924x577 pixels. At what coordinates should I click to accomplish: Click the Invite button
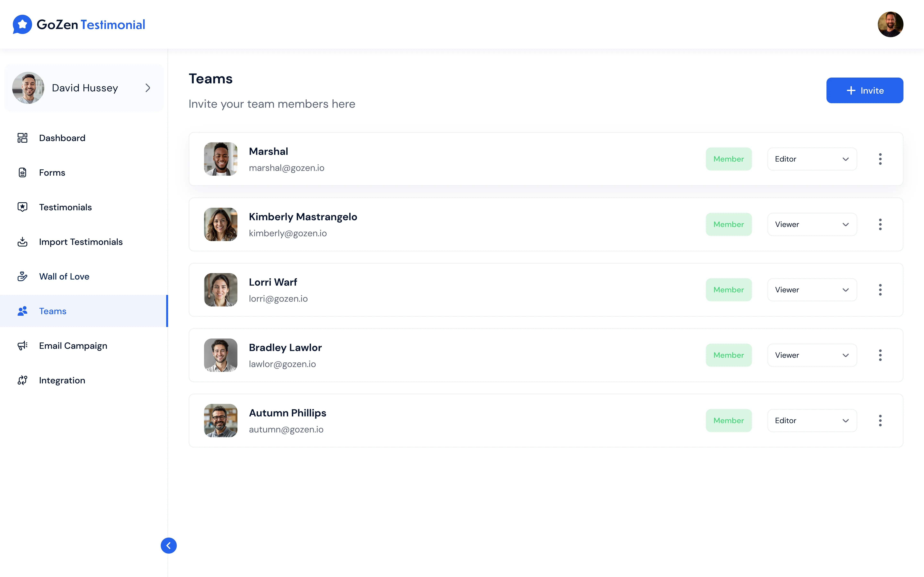coord(864,90)
